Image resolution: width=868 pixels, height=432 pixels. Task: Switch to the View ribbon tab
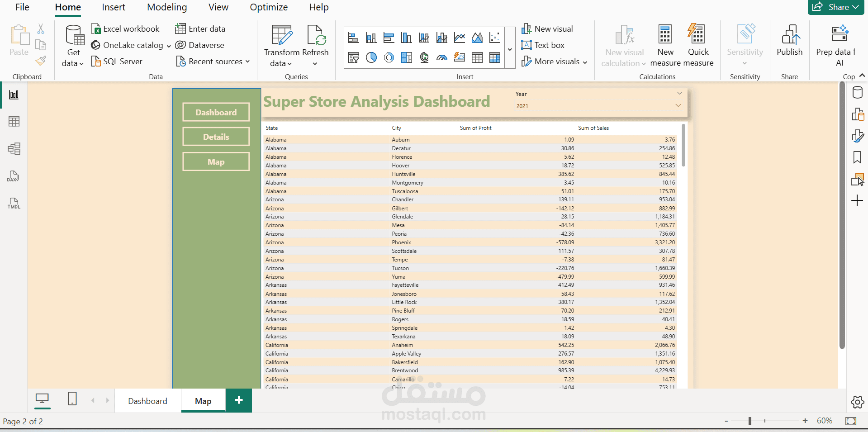(218, 7)
